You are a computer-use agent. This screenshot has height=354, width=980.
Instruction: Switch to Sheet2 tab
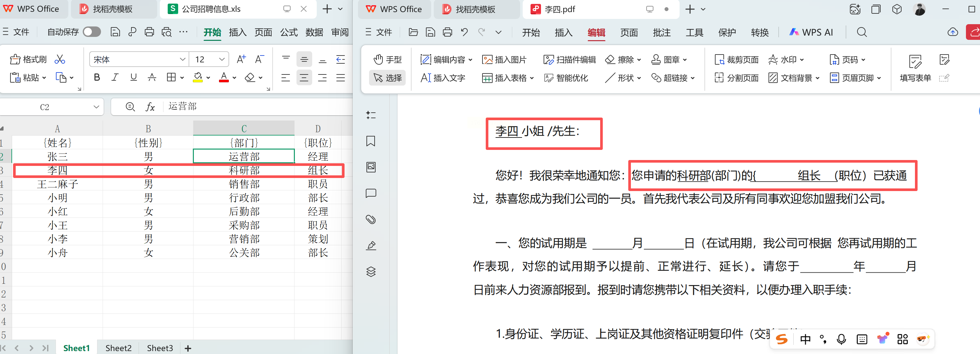click(x=118, y=348)
